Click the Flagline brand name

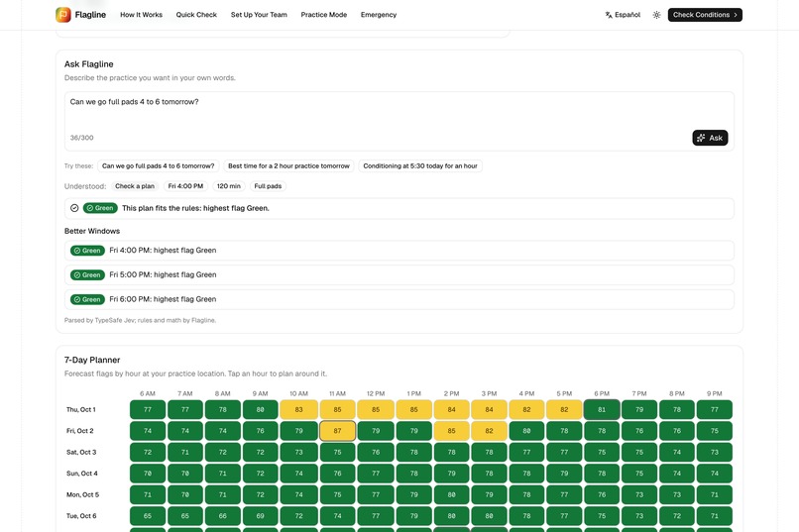(90, 15)
